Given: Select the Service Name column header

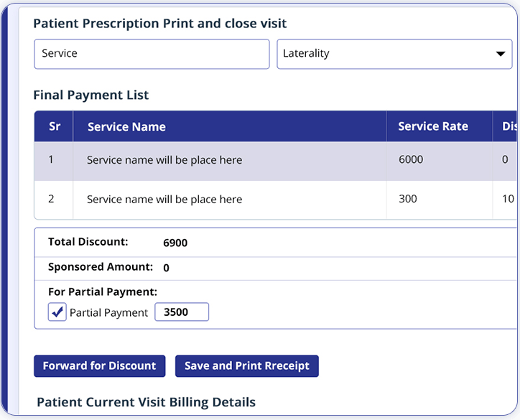Looking at the screenshot, I should pos(126,127).
